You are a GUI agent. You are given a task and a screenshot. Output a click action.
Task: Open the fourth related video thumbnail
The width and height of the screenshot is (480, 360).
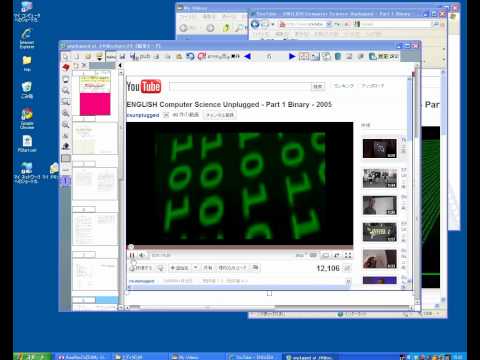[380, 232]
